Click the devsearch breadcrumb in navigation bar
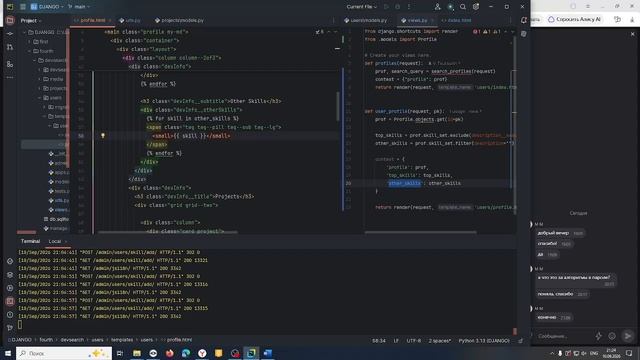This screenshot has height=360, width=640. tap(72, 340)
